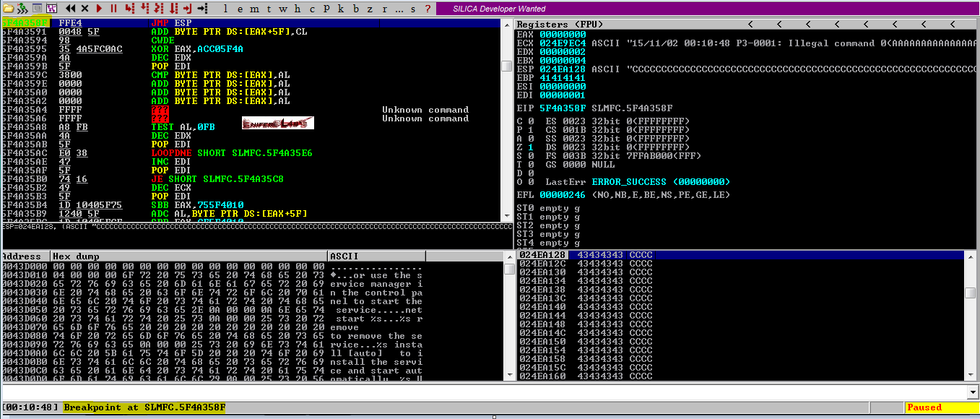
Task: Select LastErr ERROR_SUCCESS line
Action: (x=638, y=181)
